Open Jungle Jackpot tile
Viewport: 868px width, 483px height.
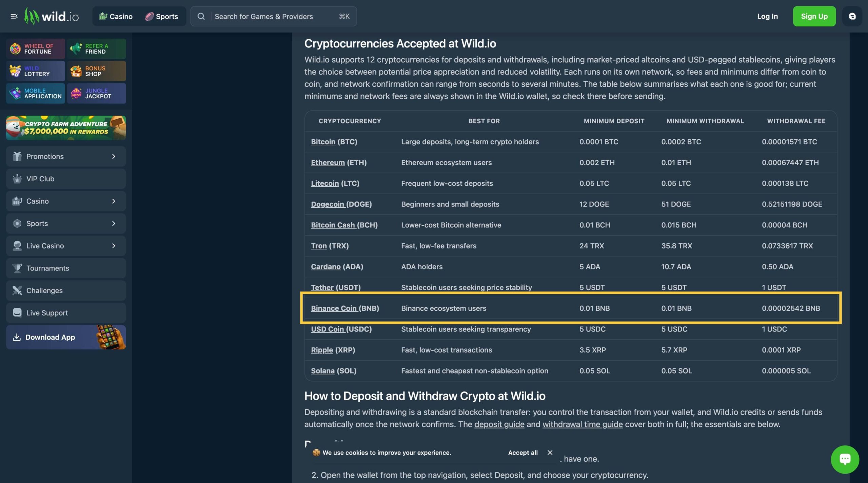point(96,94)
